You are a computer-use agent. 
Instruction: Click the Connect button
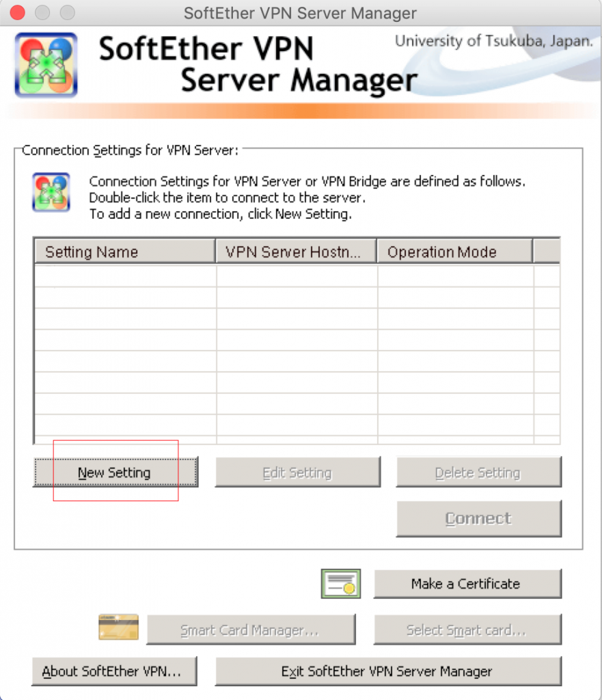pos(478,518)
